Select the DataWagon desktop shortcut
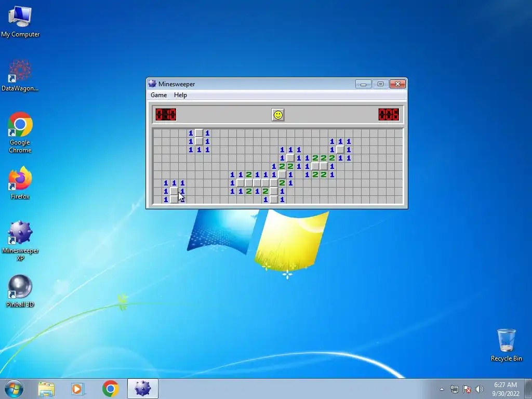Image resolution: width=532 pixels, height=399 pixels. click(20, 75)
